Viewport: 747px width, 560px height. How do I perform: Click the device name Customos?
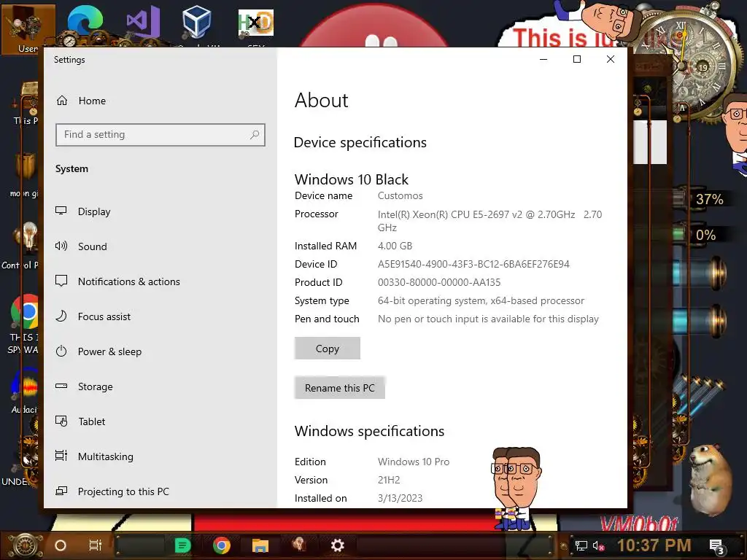coord(400,195)
